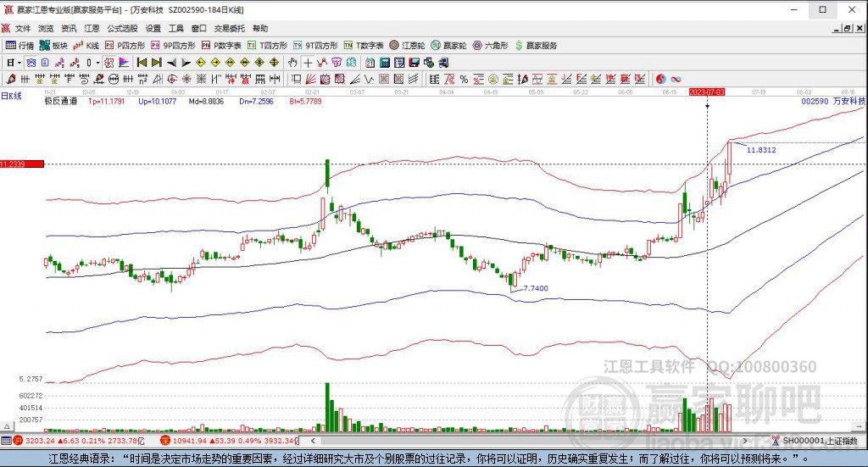Screen dimensions: 868x467
Task: Click the table grid icon in bottom-left status bar
Action: (x=6, y=441)
